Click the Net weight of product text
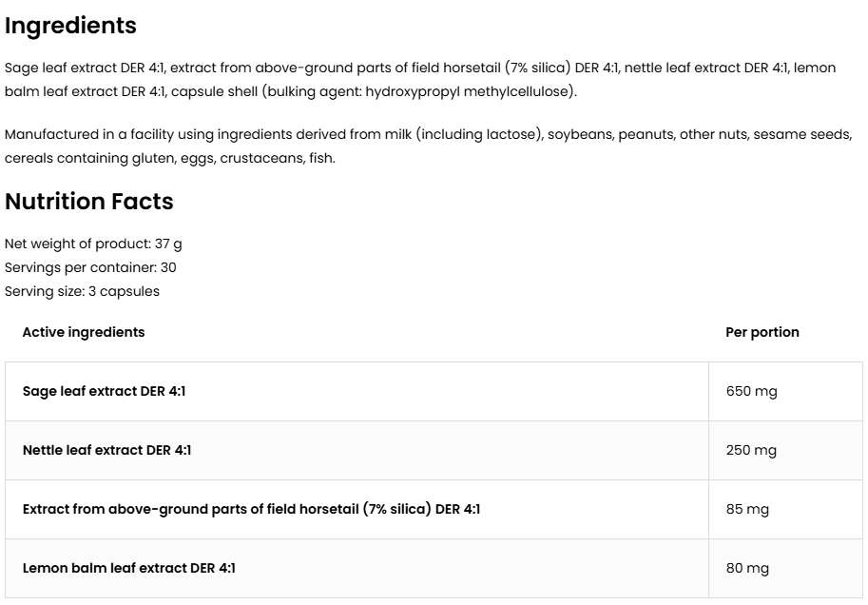Viewport: 868px width, 605px height. point(93,244)
